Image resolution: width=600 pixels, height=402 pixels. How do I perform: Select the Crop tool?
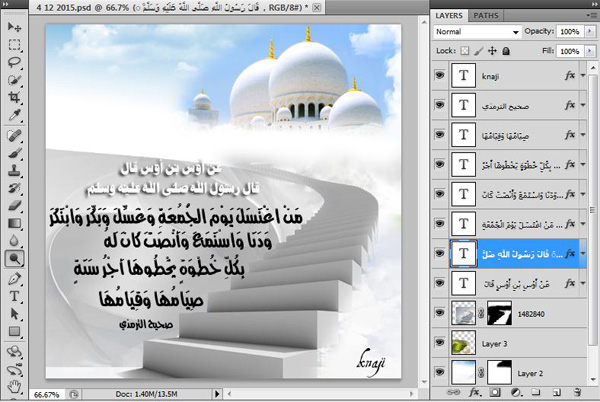coord(15,98)
